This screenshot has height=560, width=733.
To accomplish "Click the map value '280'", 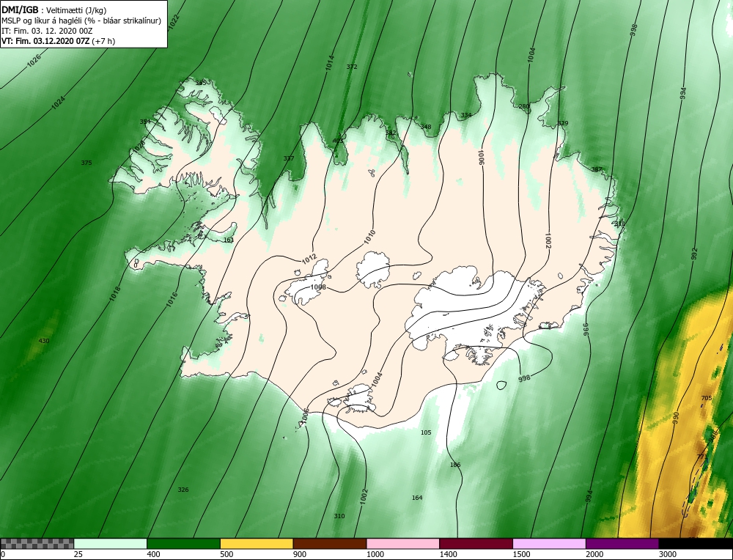I will coord(525,106).
